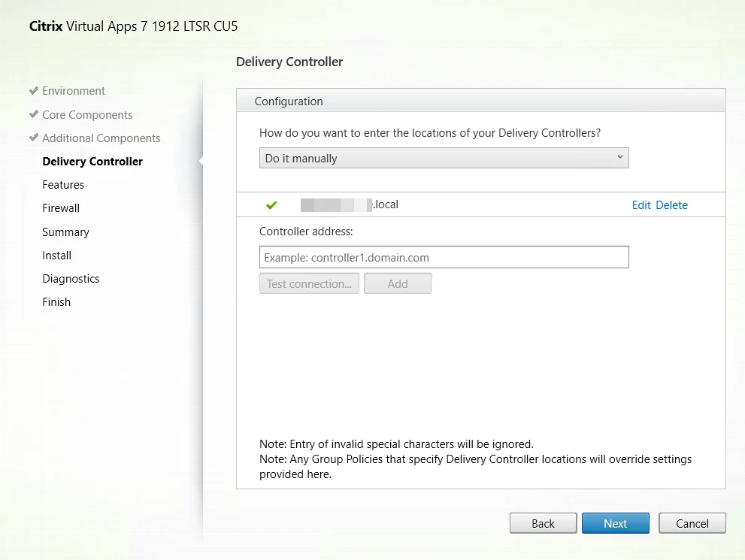Open the Delivery Controller location method dropdown
Viewport: 745px width, 560px height.
pyautogui.click(x=444, y=158)
